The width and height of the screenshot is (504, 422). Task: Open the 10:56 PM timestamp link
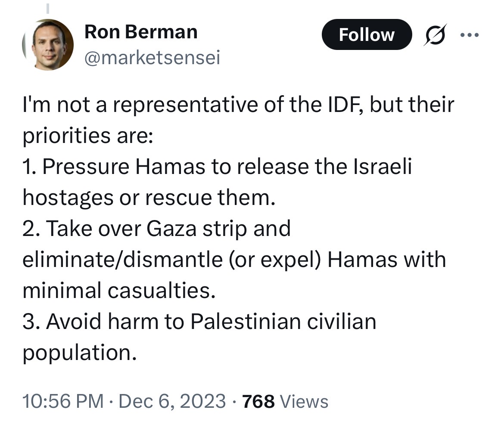coord(63,401)
